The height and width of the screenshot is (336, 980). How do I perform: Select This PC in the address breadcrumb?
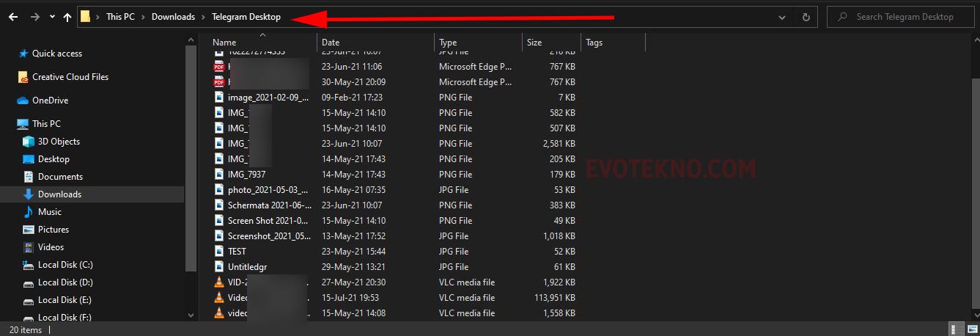(120, 17)
